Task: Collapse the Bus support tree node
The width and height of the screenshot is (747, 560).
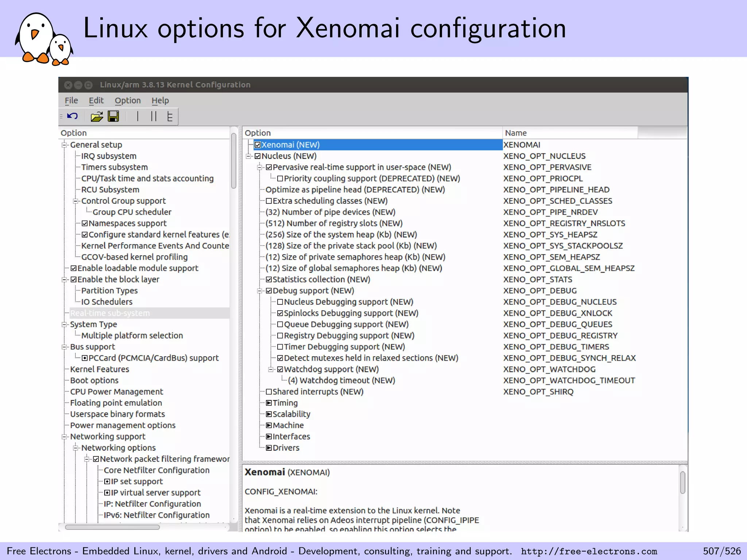Action: [x=64, y=347]
